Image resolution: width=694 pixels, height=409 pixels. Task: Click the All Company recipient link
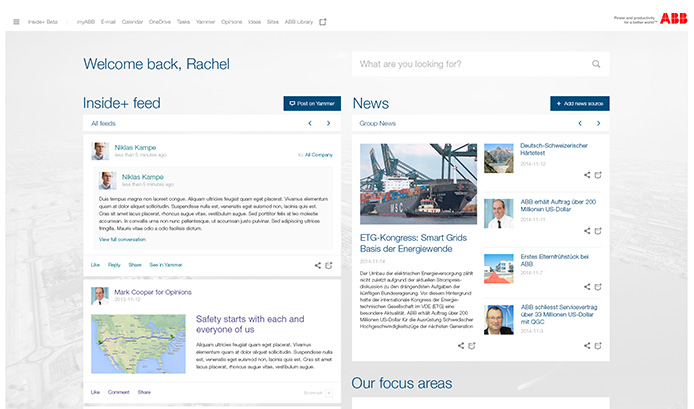[319, 155]
